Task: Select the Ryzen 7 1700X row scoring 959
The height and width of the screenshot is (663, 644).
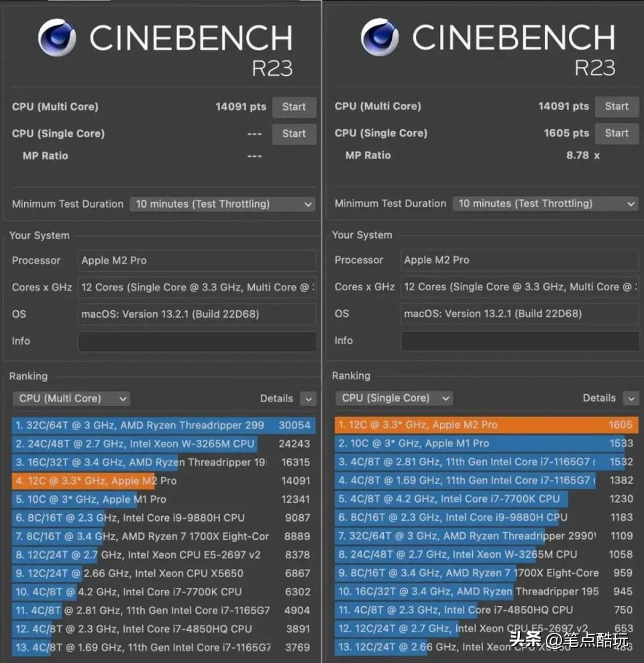Action: (486, 573)
